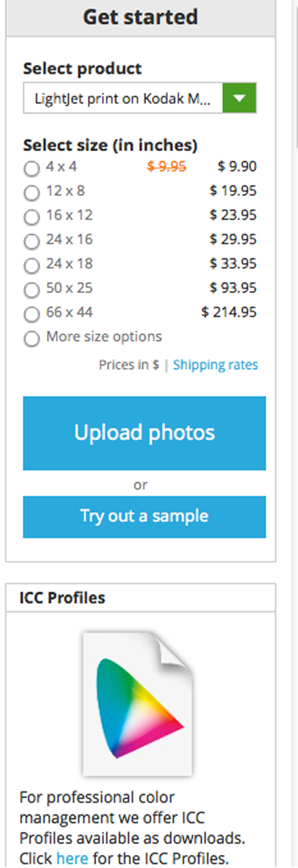
Task: Open the green product dropdown arrow
Action: pos(240,99)
